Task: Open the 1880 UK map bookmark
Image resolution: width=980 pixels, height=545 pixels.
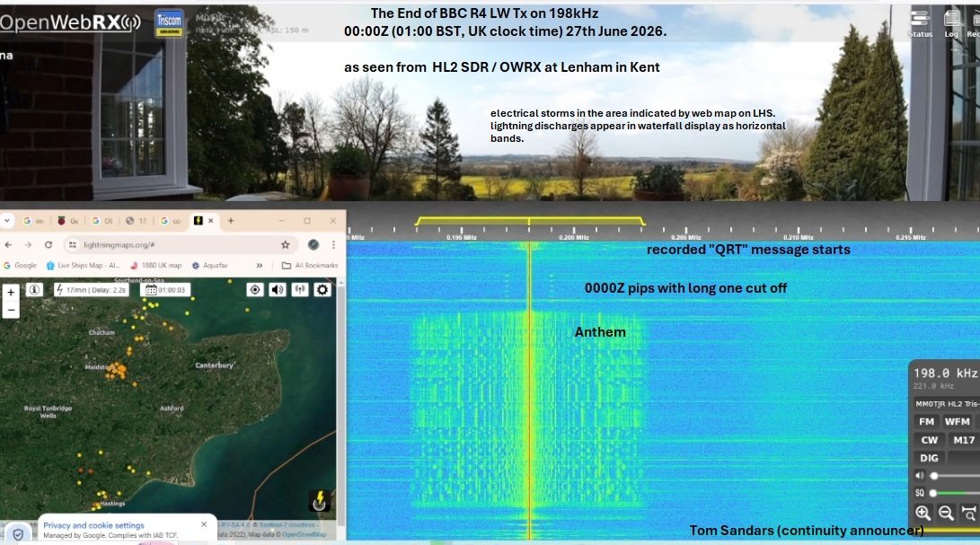Action: [x=155, y=266]
